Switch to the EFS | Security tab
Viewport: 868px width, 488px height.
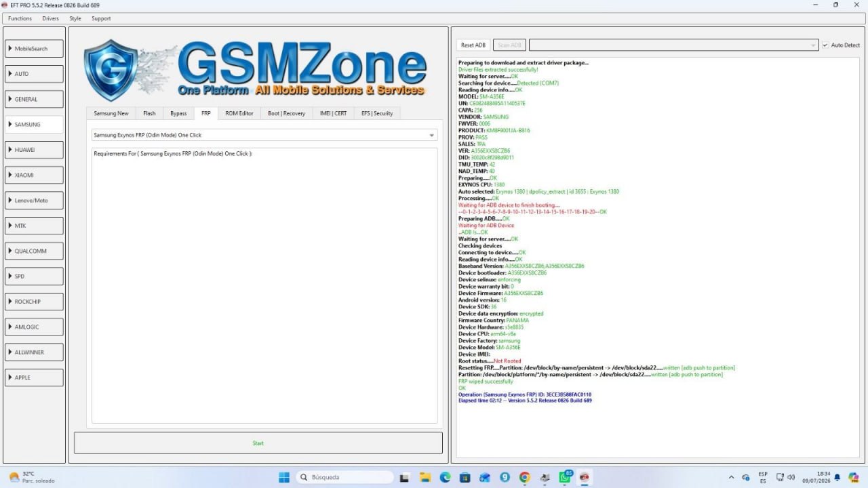(x=377, y=113)
